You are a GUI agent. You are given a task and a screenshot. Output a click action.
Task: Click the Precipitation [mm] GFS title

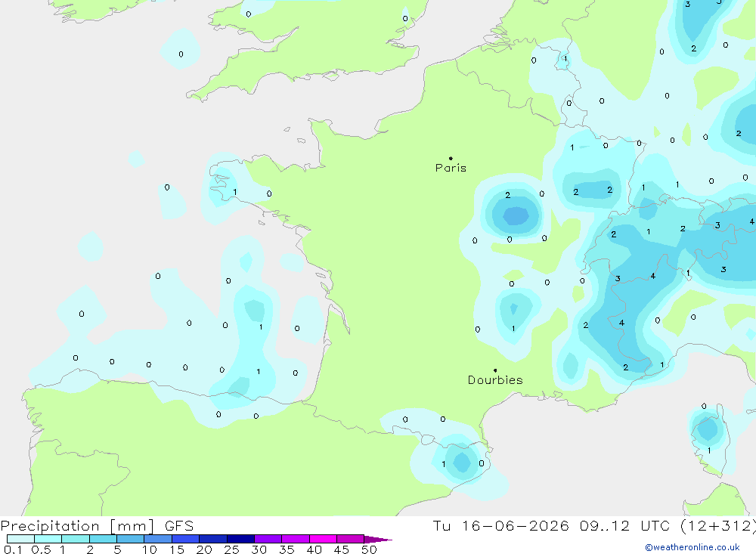tap(97, 525)
